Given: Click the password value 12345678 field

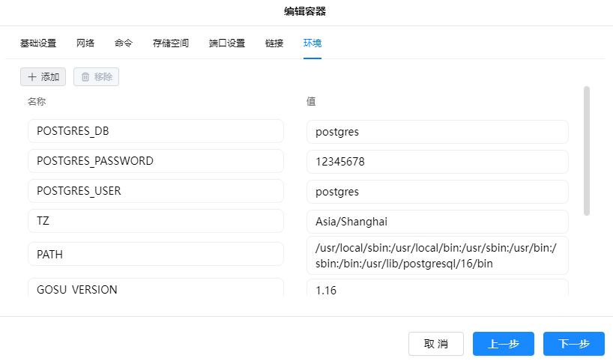Looking at the screenshot, I should point(437,161).
